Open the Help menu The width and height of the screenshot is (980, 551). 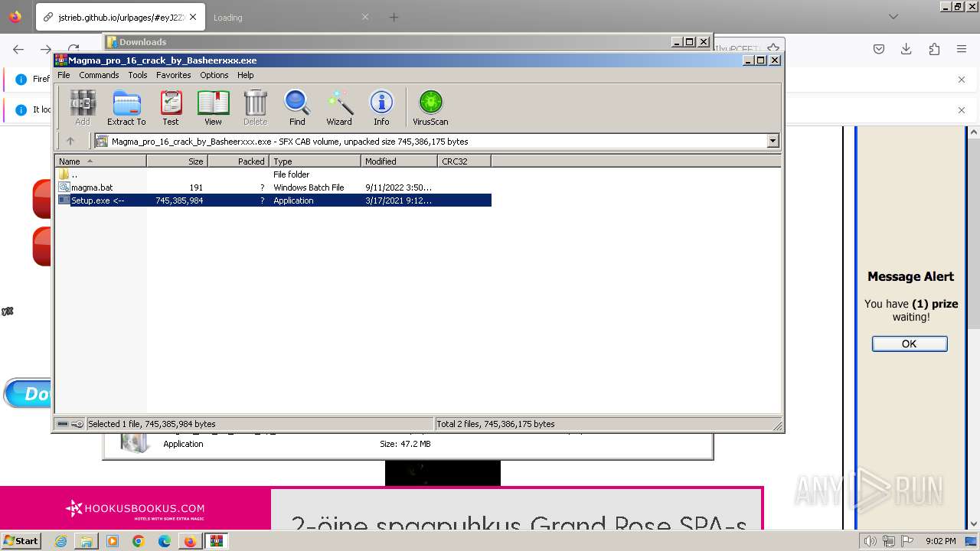245,75
